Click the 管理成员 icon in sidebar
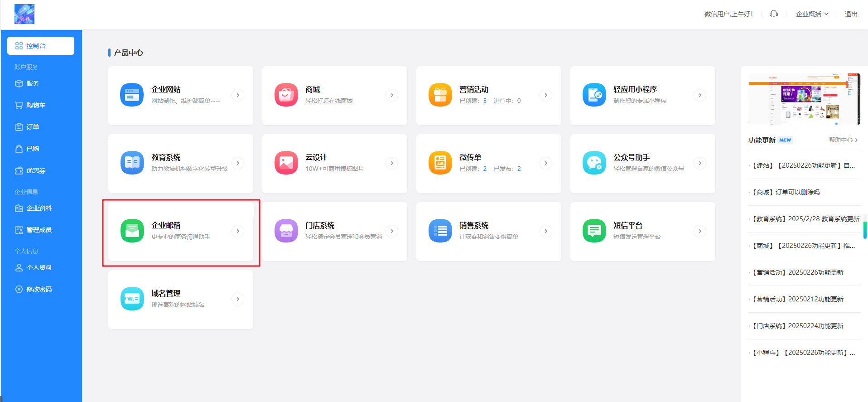This screenshot has height=402, width=868. coord(19,230)
